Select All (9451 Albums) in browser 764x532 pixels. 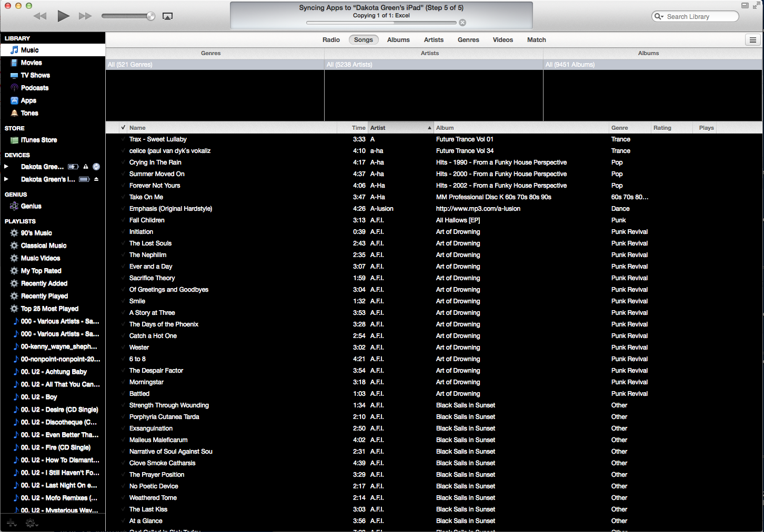point(652,65)
